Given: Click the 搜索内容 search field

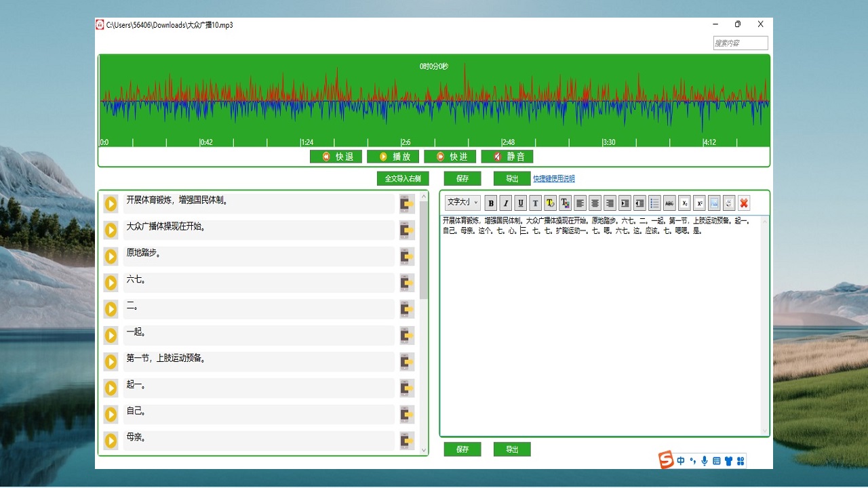Looking at the screenshot, I should [x=740, y=43].
